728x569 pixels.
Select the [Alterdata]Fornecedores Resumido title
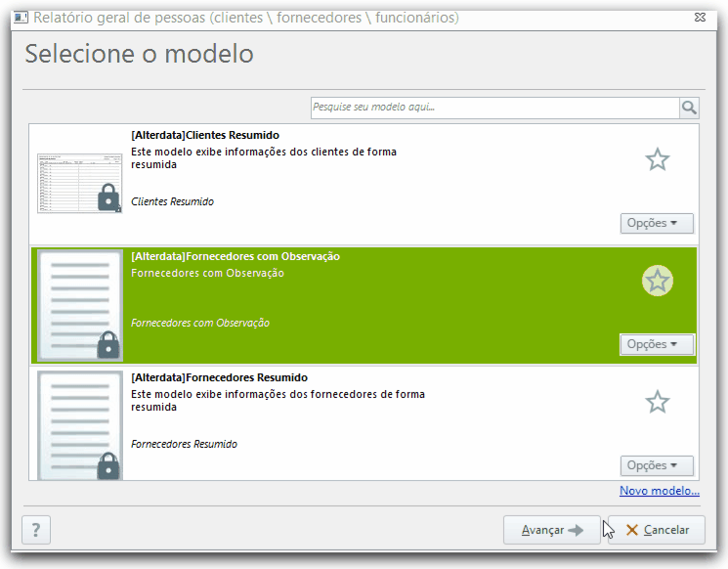pos(219,377)
